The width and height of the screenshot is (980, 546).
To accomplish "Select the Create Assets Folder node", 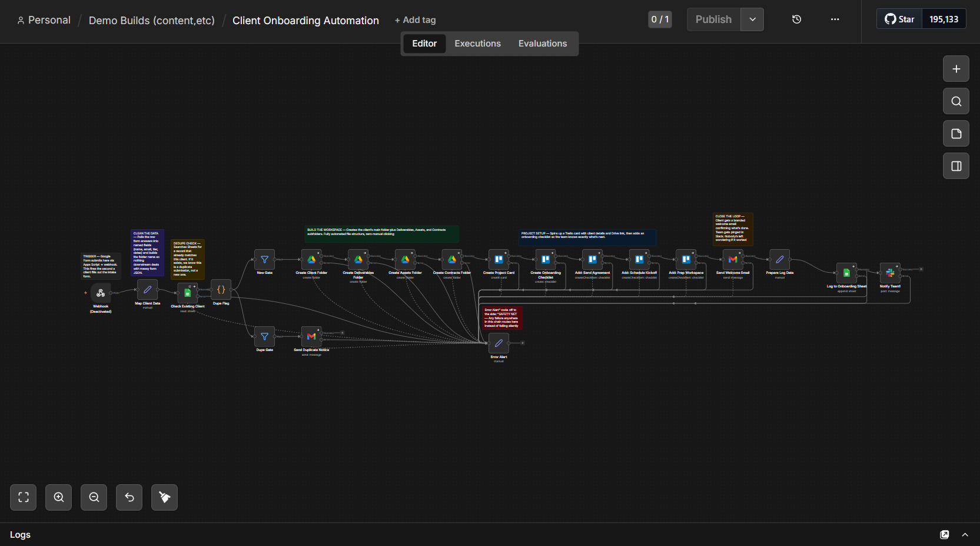I will click(x=405, y=259).
